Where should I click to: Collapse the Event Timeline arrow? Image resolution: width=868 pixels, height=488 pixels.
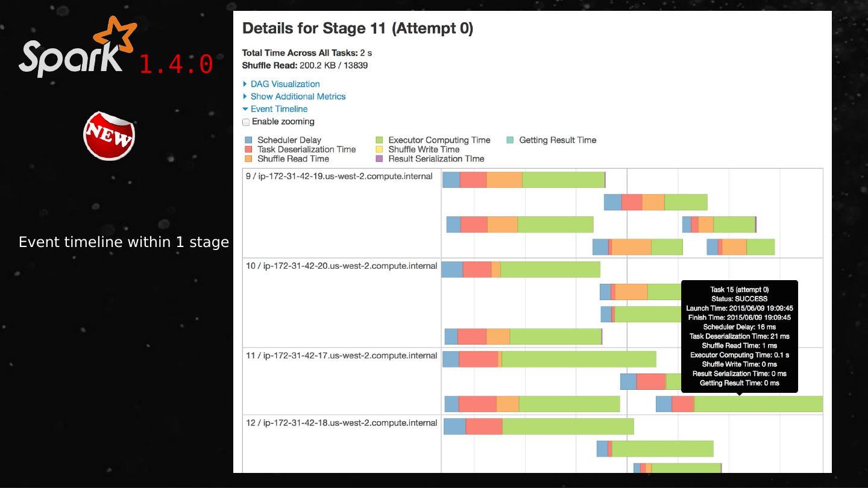[245, 109]
